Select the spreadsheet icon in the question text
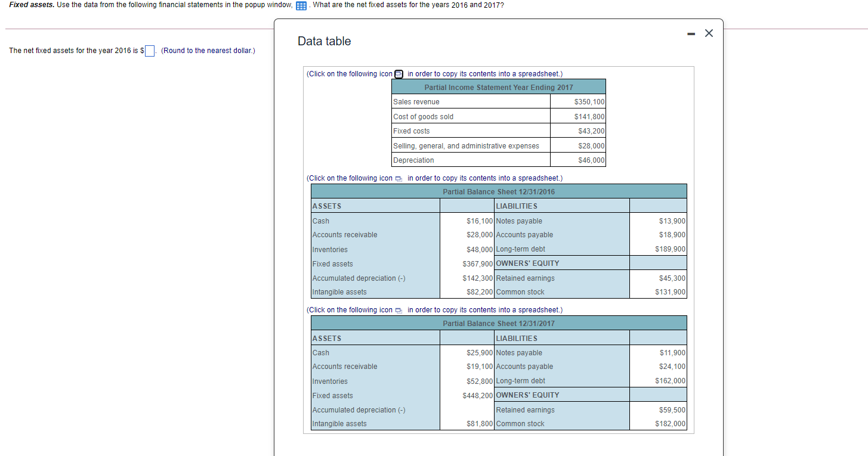This screenshot has width=868, height=456. pyautogui.click(x=301, y=6)
